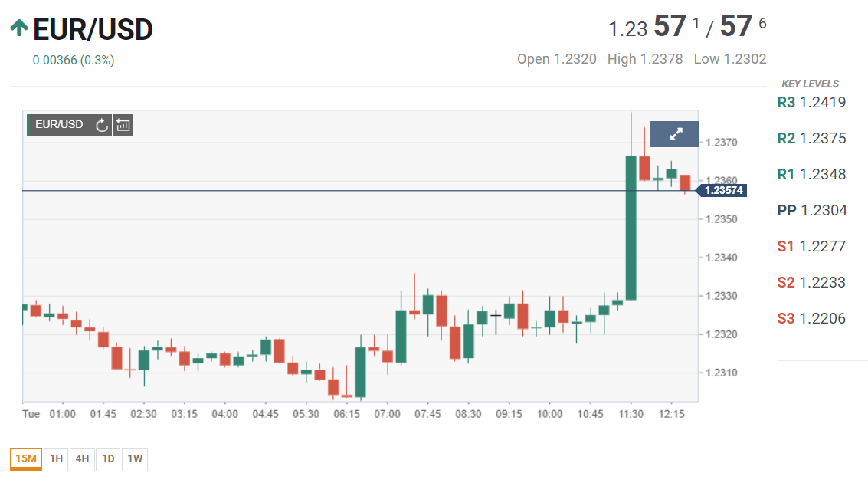Click the S1 1.2277 support level
The height and width of the screenshot is (483, 868).
point(811,246)
